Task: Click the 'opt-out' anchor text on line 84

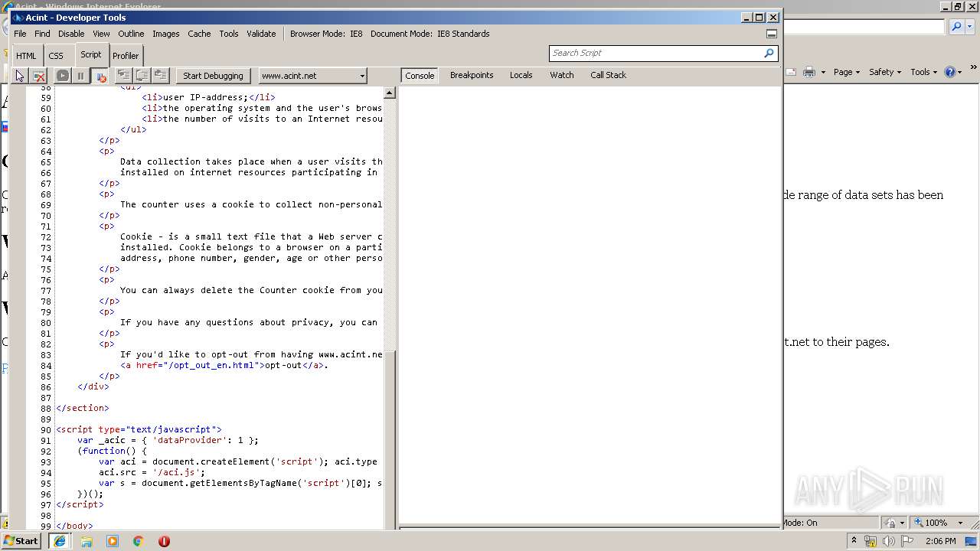Action: (x=283, y=365)
